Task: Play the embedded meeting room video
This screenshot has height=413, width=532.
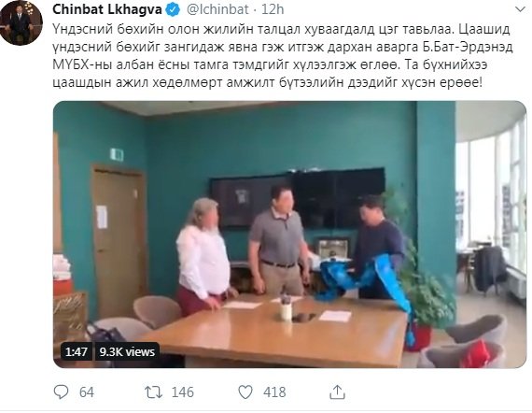Action: click(x=289, y=235)
